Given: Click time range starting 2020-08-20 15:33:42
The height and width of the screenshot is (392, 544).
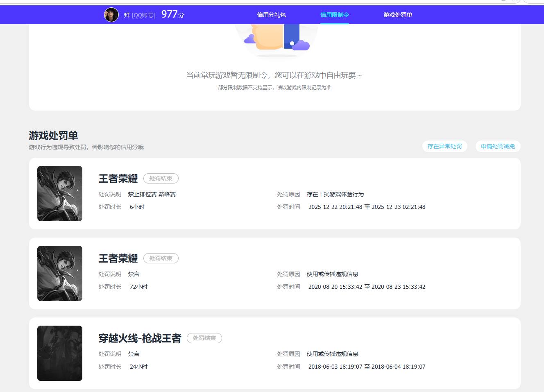Looking at the screenshot, I should tap(367, 287).
